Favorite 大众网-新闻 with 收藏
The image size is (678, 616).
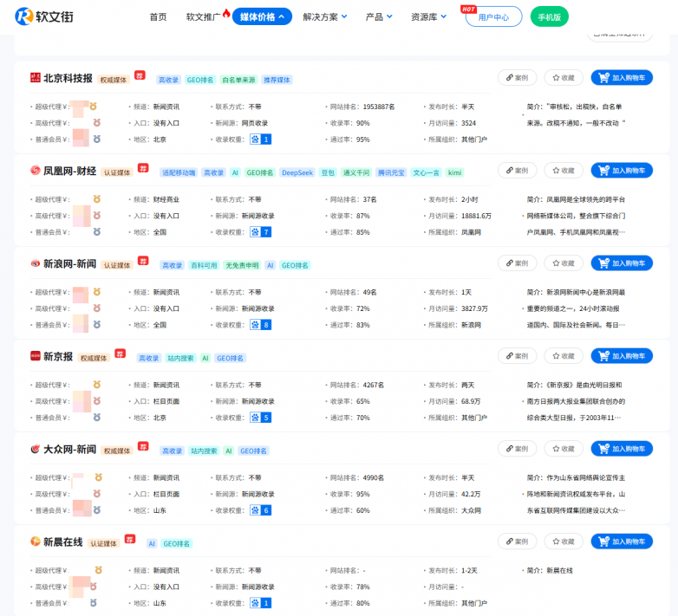pos(564,449)
